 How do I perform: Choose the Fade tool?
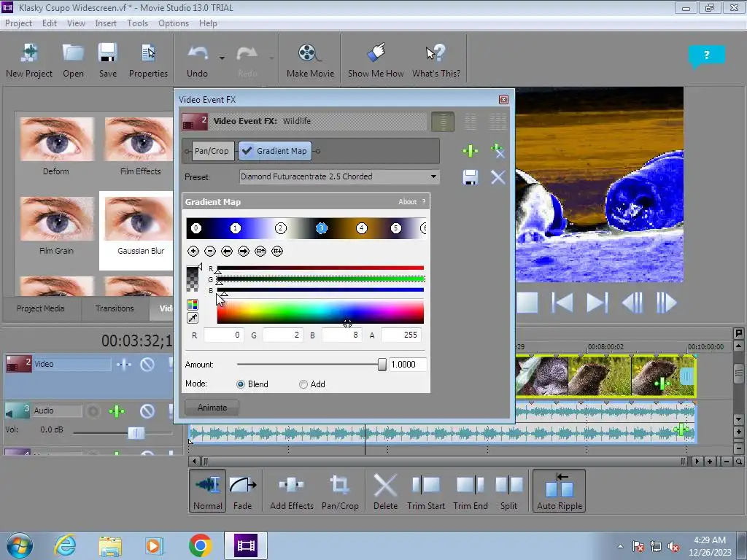[242, 491]
